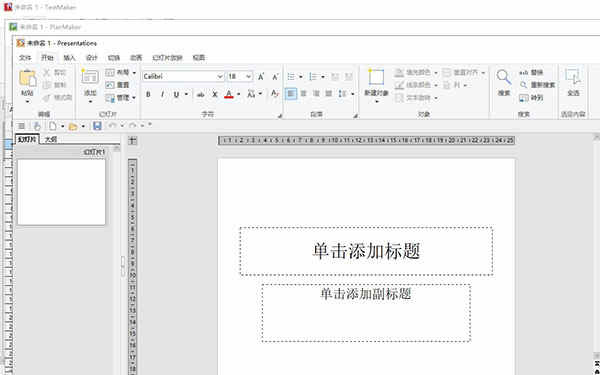
Task: Click the Select All button
Action: 573,82
